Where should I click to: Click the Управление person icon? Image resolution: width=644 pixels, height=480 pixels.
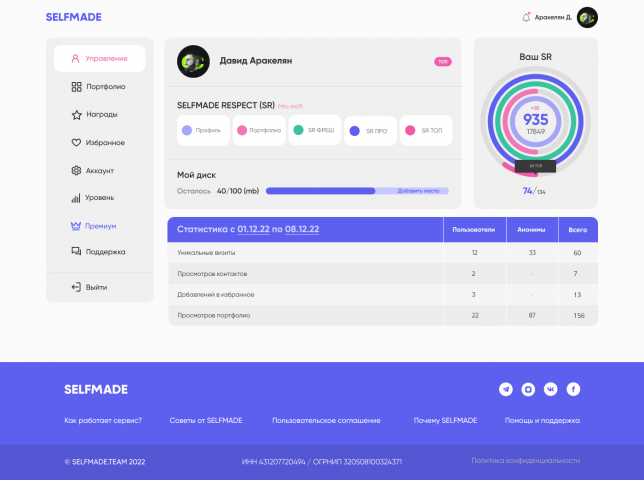click(75, 58)
